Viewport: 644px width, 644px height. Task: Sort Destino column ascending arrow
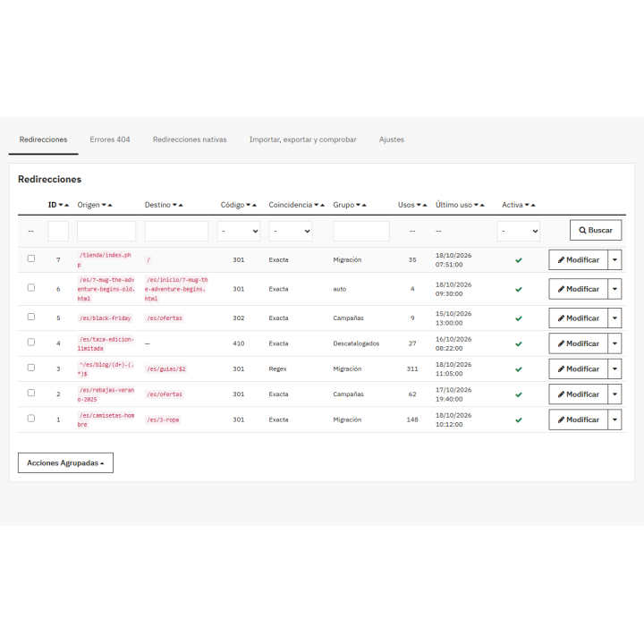click(181, 205)
